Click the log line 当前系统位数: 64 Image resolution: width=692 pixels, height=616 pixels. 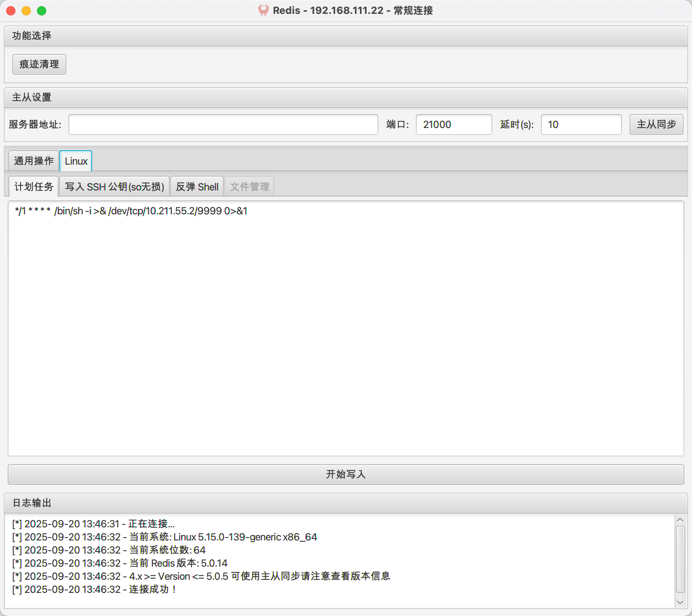click(109, 550)
